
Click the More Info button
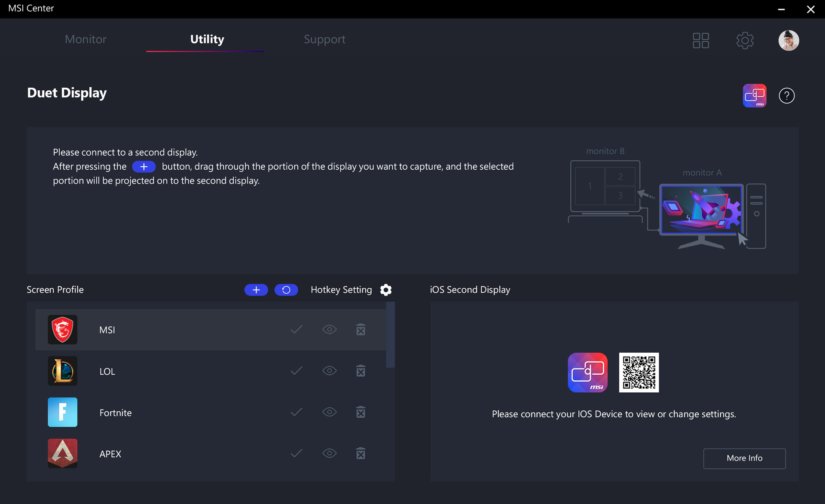(x=744, y=458)
